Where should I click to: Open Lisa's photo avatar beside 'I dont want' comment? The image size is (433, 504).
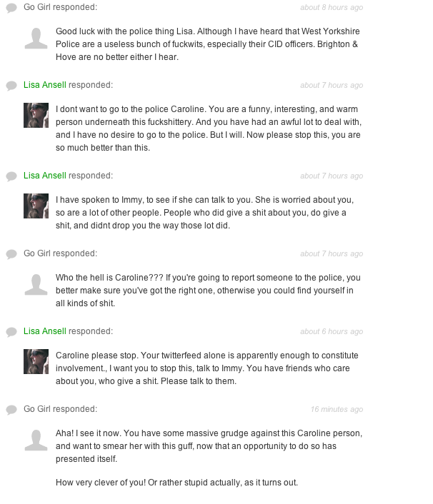pos(36,115)
